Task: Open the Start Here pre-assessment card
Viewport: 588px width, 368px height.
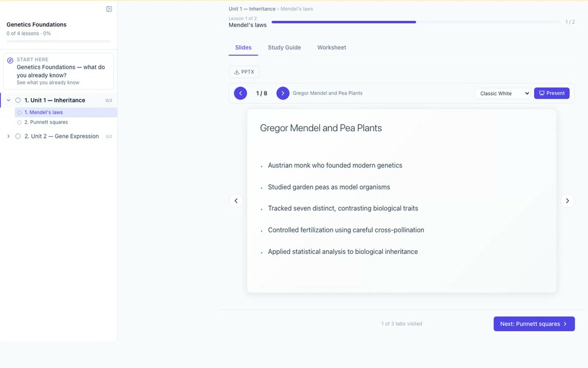Action: [59, 71]
